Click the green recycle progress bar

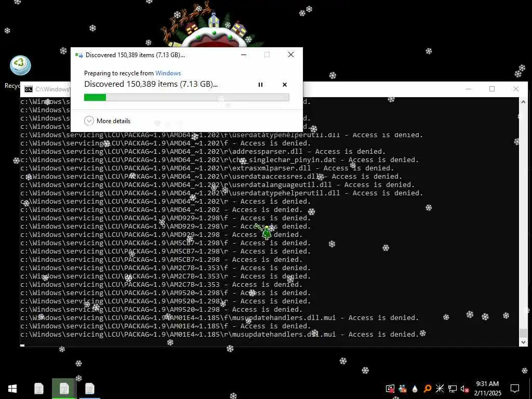[187, 97]
